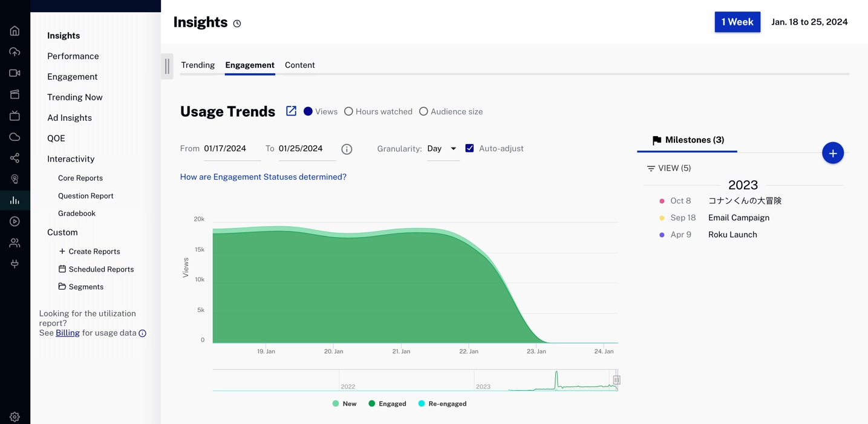Open the Content tab

pyautogui.click(x=299, y=65)
